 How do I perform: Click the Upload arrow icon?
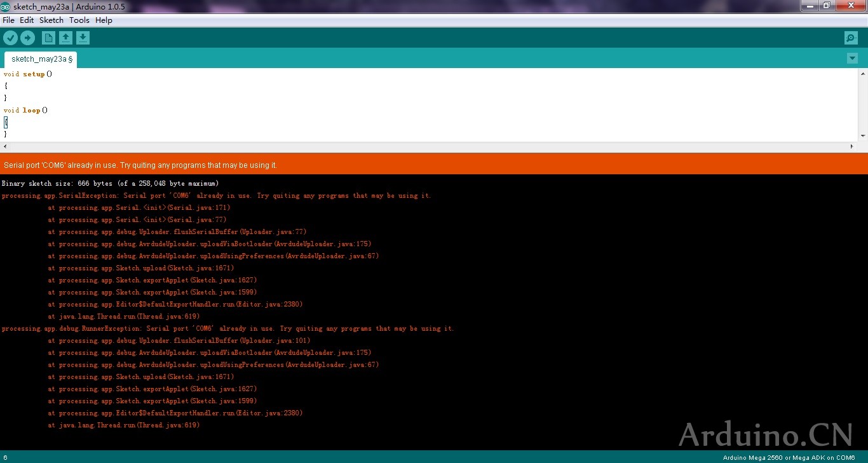pyautogui.click(x=27, y=38)
